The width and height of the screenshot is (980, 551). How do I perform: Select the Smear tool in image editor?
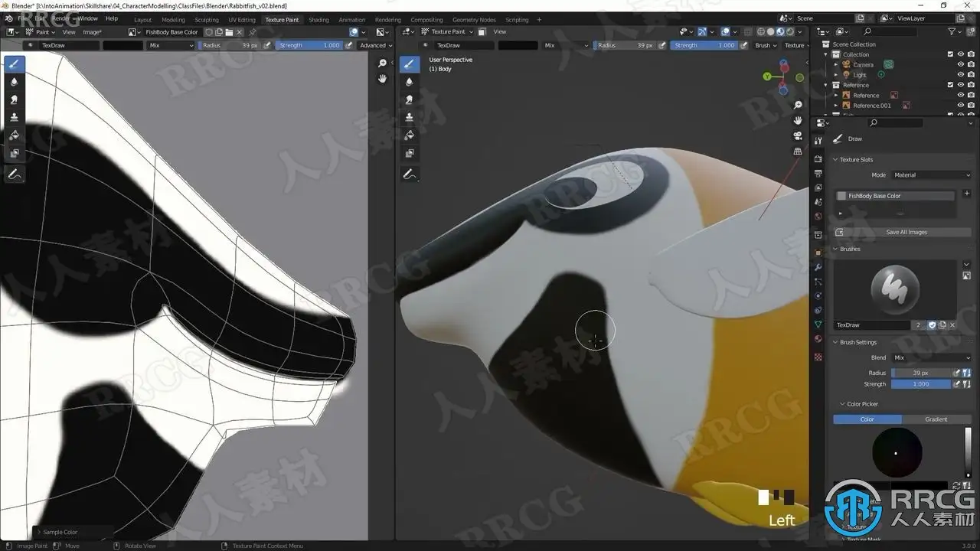click(14, 99)
